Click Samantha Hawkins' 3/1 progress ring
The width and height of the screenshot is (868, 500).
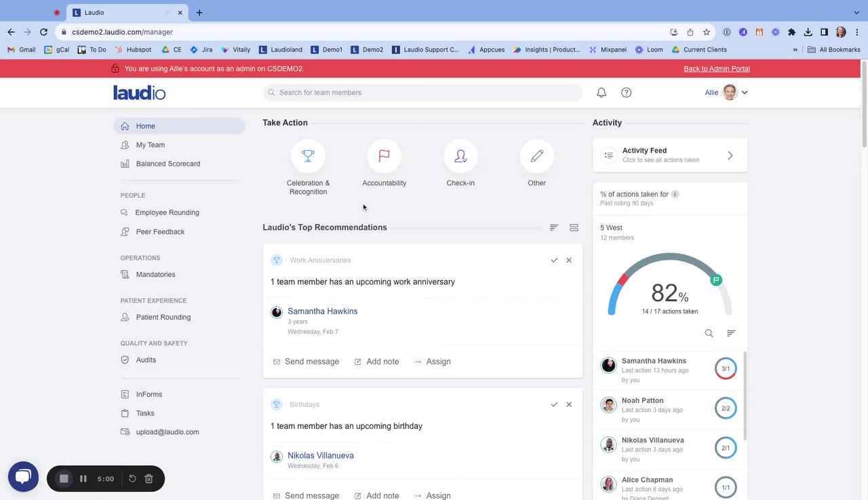(726, 369)
